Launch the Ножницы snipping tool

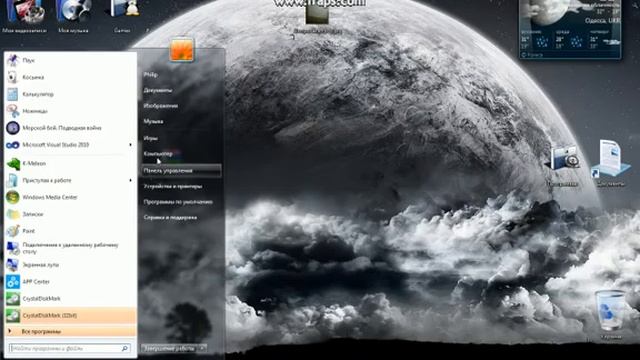pyautogui.click(x=70, y=111)
